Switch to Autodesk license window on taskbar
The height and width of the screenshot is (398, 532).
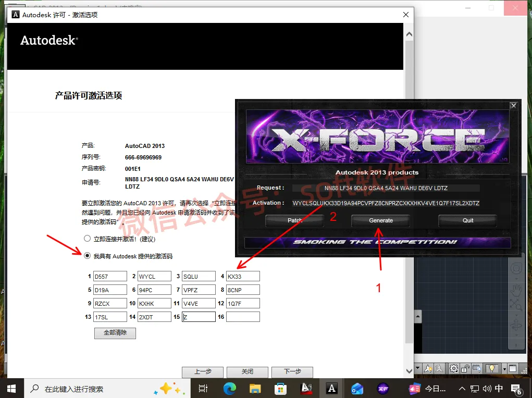click(332, 389)
